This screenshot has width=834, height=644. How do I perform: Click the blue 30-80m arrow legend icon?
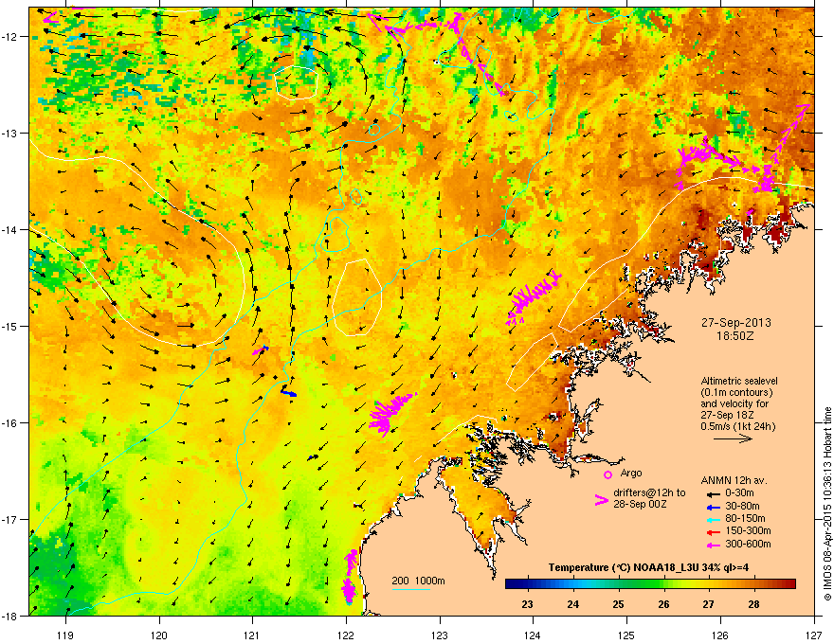tap(713, 507)
